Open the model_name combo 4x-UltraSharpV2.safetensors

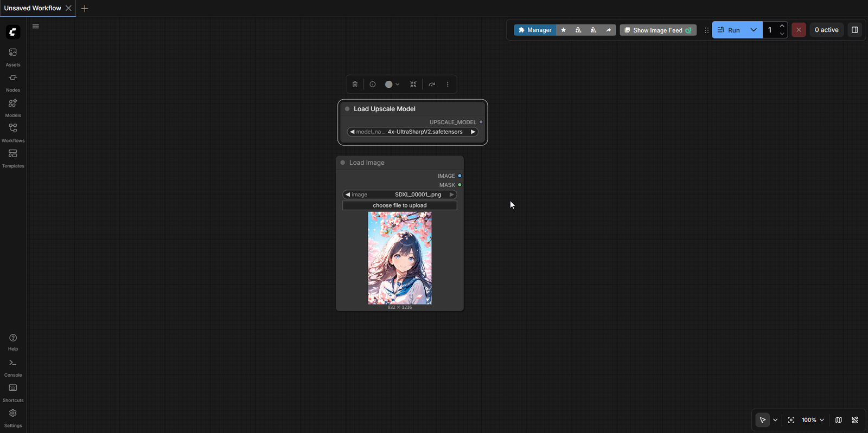point(413,132)
